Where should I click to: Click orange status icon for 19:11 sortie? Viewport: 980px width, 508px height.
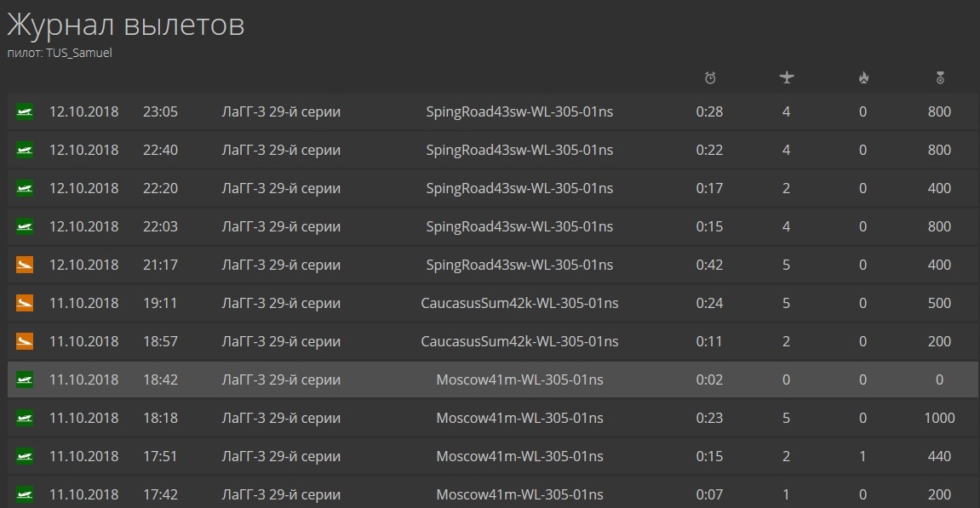[x=25, y=303]
